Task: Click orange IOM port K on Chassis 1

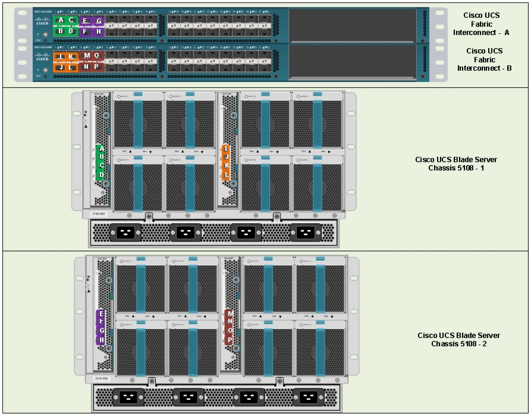Action: 226,166
